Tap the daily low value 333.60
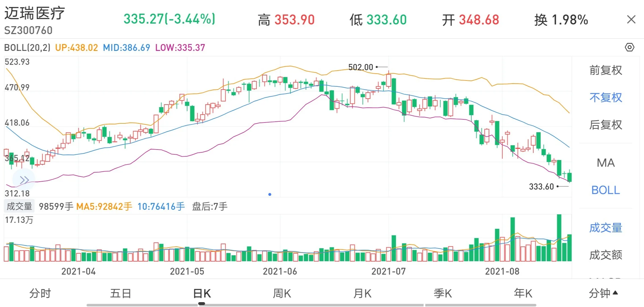The image size is (644, 307). 387,20
